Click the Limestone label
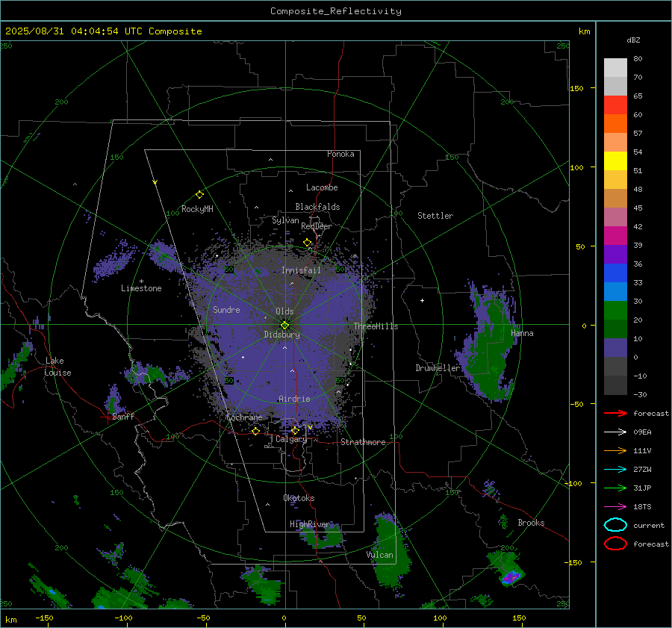This screenshot has width=672, height=628. coord(141,288)
